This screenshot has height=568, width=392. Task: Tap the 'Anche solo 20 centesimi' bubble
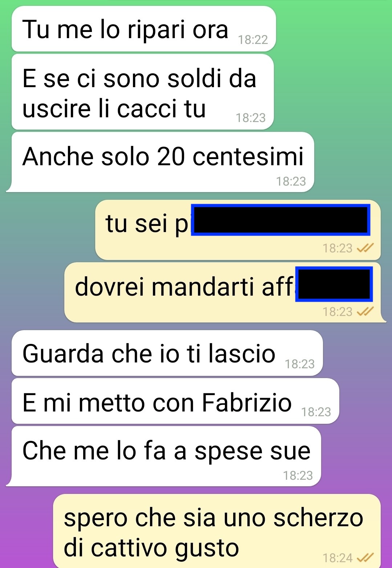(x=160, y=162)
